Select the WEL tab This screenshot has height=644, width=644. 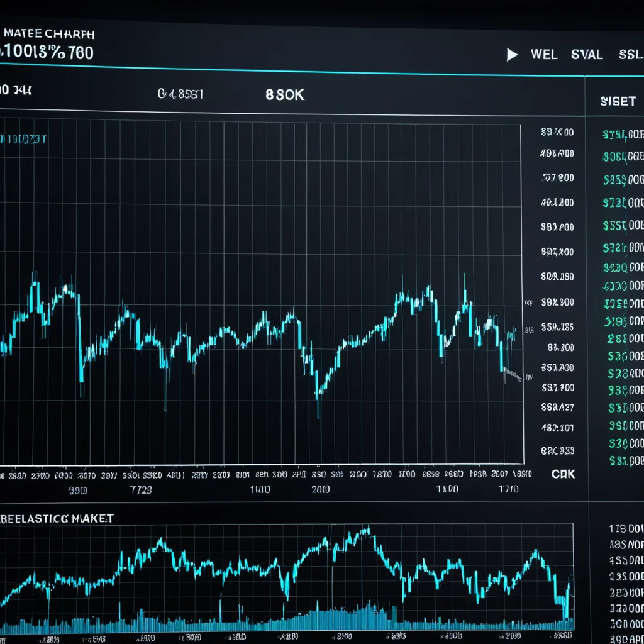point(544,55)
